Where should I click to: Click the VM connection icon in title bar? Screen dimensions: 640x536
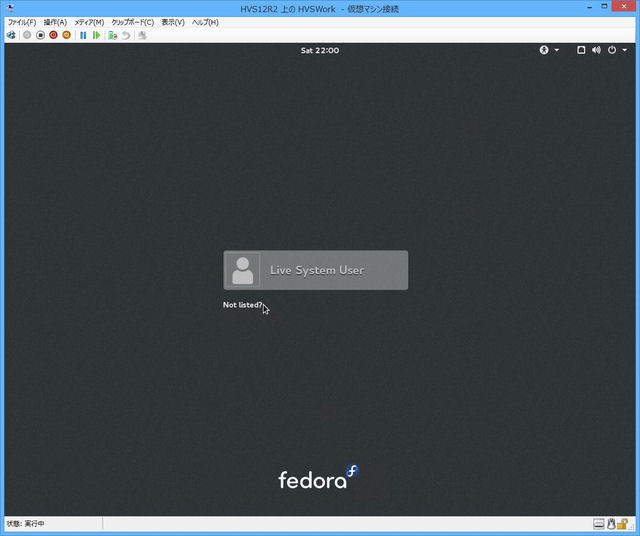(x=11, y=8)
